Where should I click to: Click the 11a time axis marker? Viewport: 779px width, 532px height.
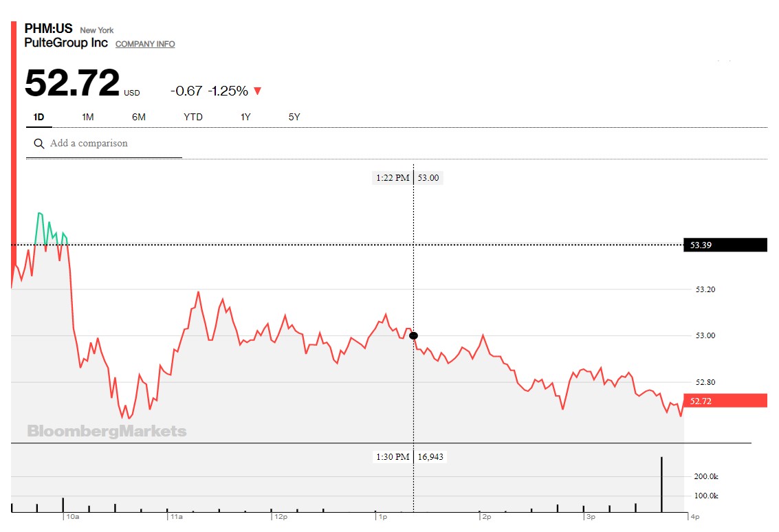[176, 516]
